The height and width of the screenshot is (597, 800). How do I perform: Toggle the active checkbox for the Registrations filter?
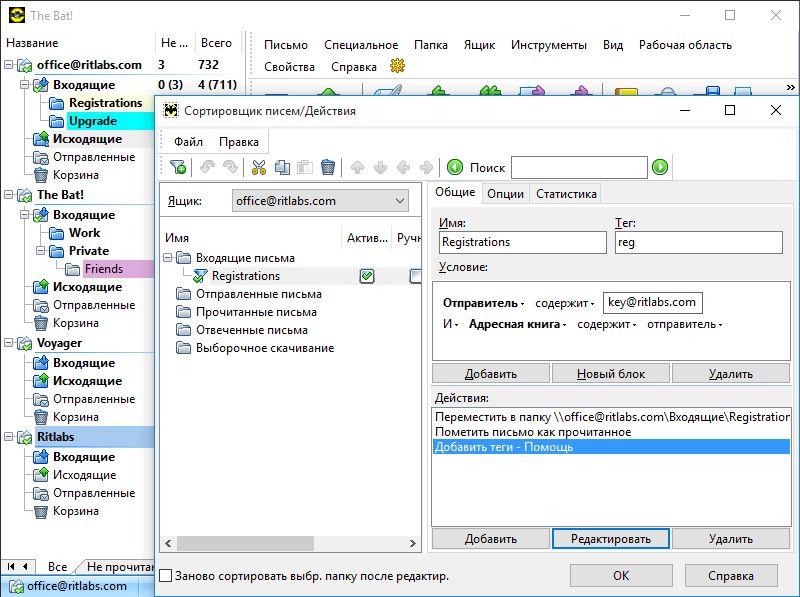[367, 276]
